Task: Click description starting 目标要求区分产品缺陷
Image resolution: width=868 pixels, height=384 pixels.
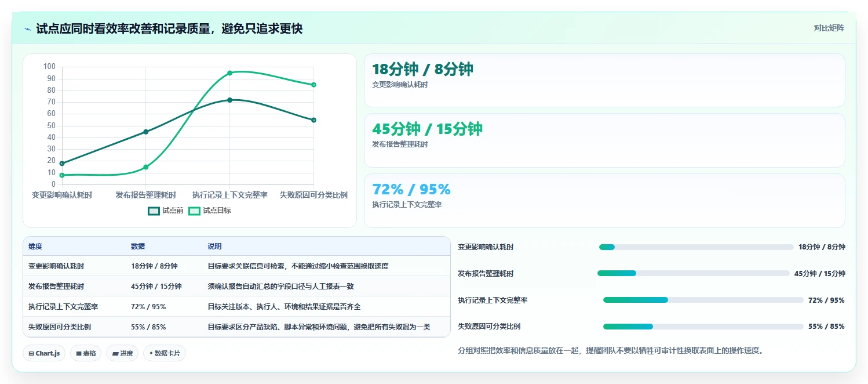Action: 319,327
